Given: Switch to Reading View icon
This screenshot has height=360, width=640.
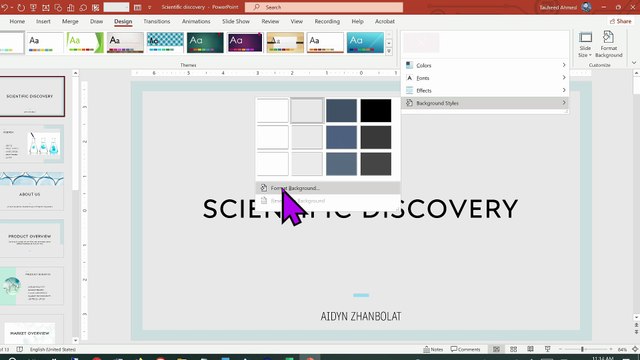Looking at the screenshot, I should click(530, 349).
